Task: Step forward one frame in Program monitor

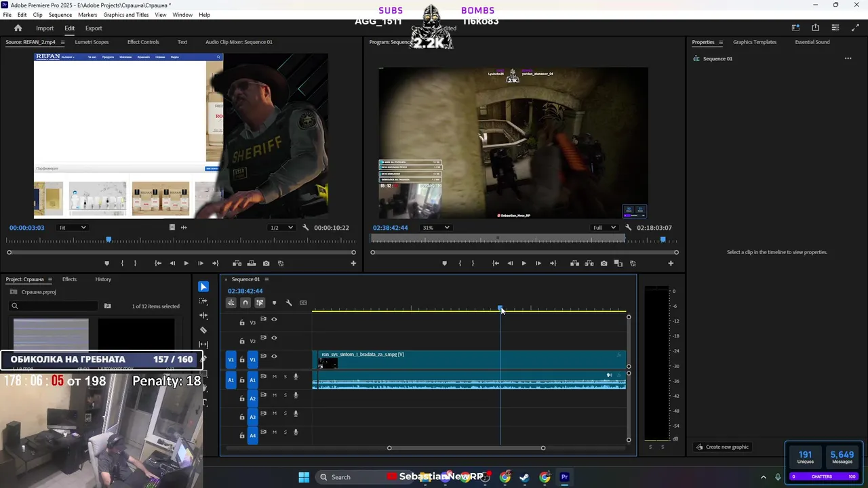Action: 538,263
